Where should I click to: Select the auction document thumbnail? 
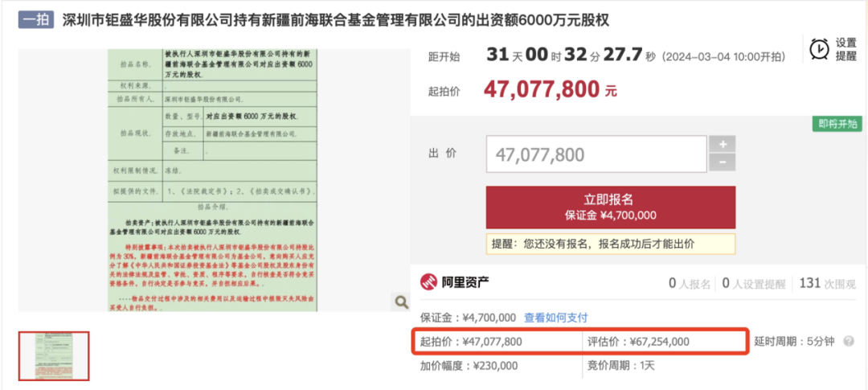click(x=54, y=356)
